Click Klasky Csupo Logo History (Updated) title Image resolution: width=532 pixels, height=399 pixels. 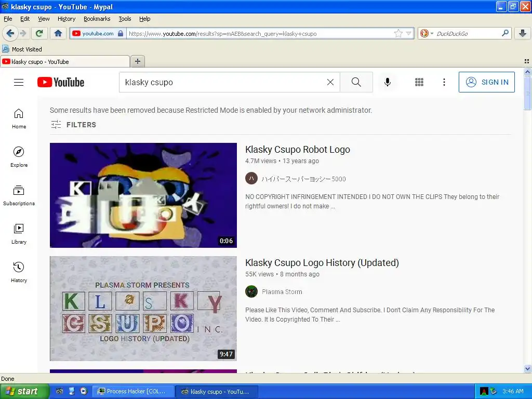click(x=322, y=262)
